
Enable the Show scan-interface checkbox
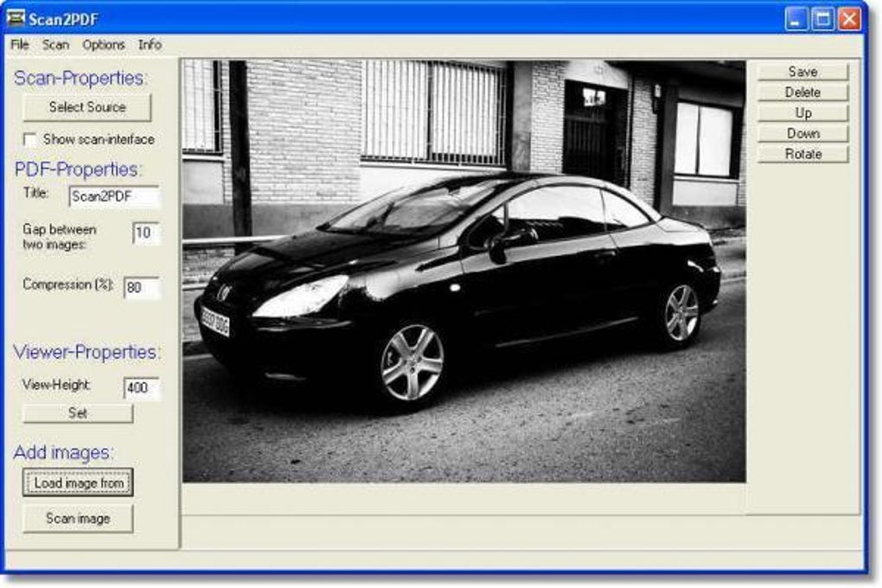click(29, 139)
